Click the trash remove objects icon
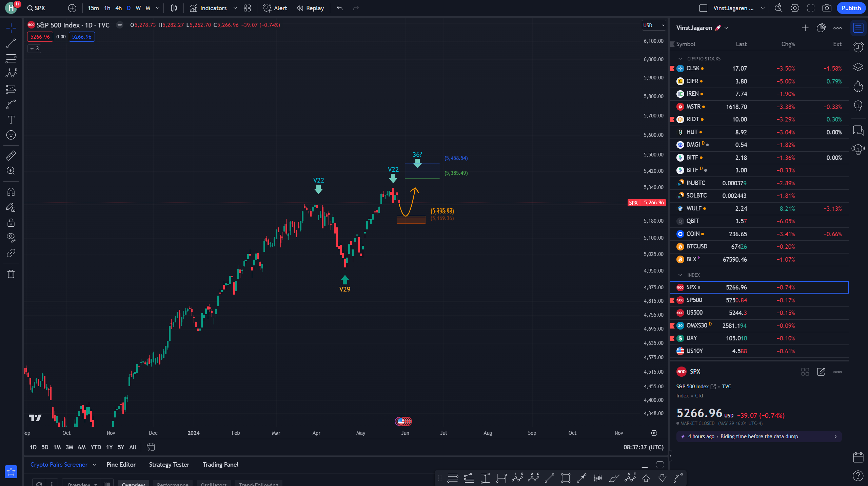Viewport: 868px width, 486px height. 11,274
